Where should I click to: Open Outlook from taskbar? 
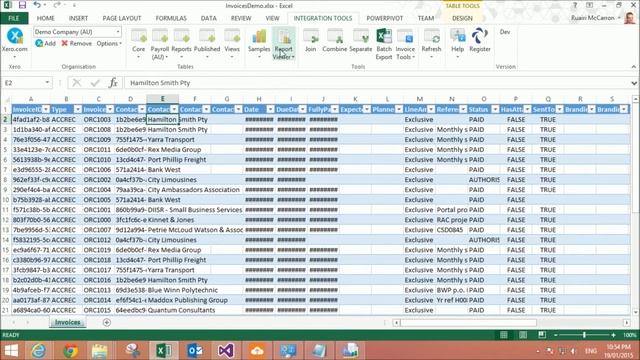(195, 351)
